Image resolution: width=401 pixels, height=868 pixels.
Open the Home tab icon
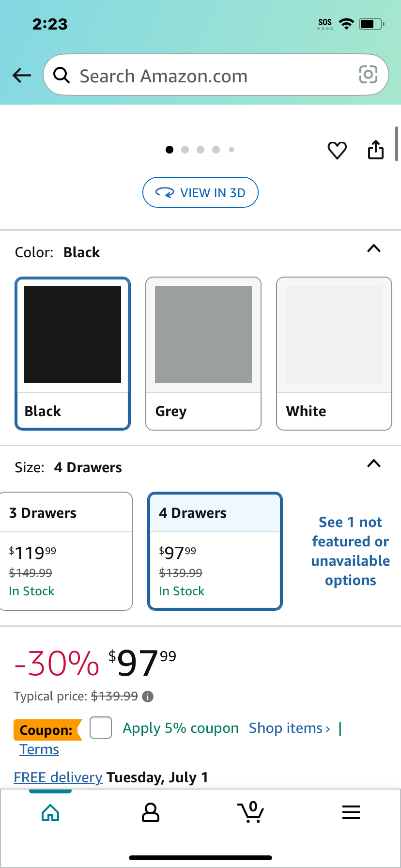pyautogui.click(x=50, y=812)
